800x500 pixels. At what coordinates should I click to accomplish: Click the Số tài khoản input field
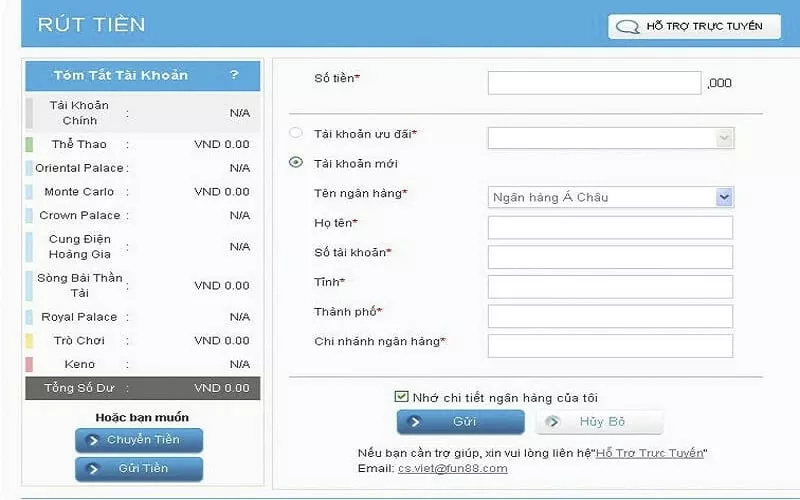click(x=610, y=257)
